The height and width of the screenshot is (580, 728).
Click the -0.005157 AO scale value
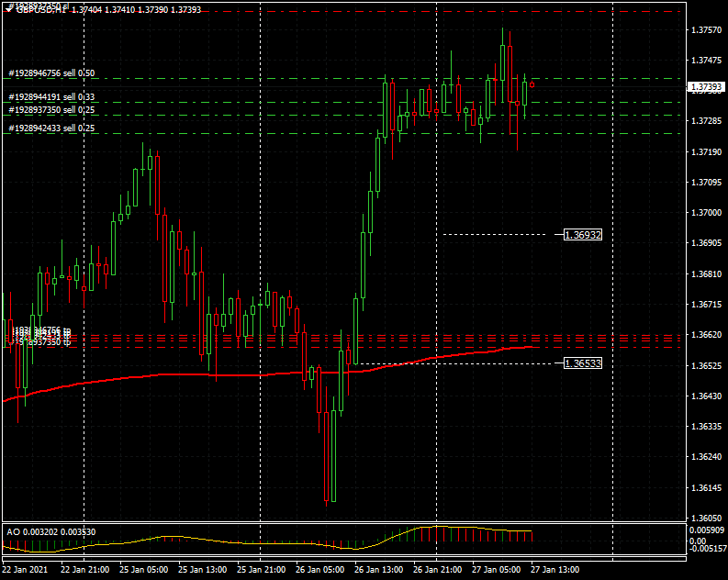tap(707, 549)
